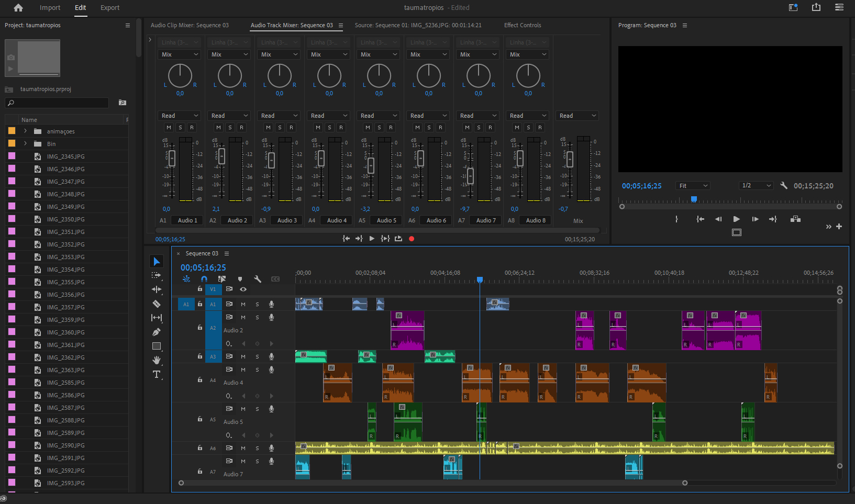Mute Audio 1 track in mixer
This screenshot has width=855, height=504.
coord(169,127)
